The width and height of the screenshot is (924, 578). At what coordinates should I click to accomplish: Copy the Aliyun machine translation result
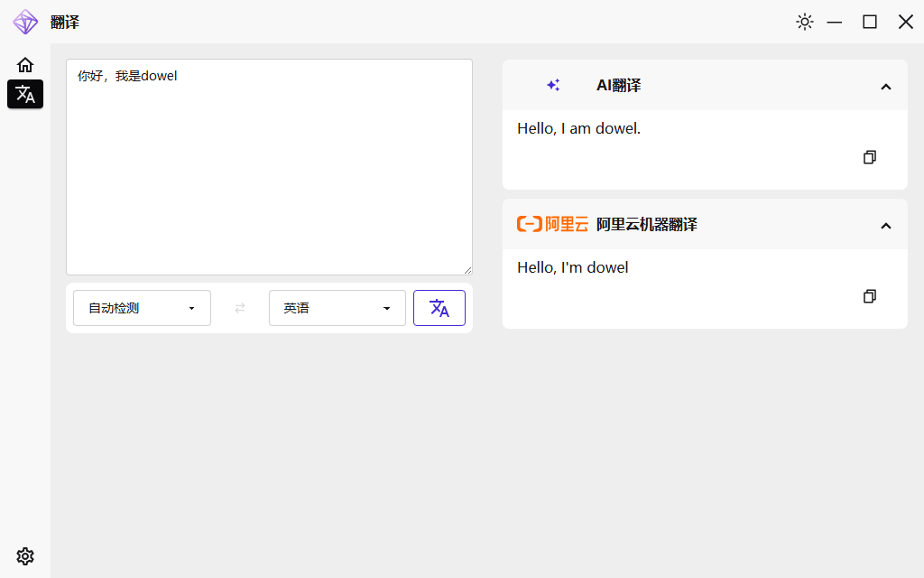869,295
